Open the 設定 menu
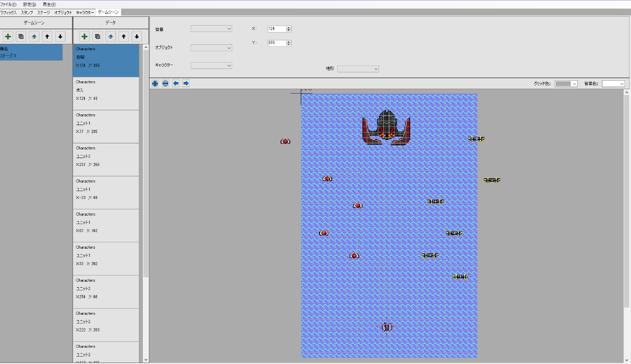 (x=30, y=4)
